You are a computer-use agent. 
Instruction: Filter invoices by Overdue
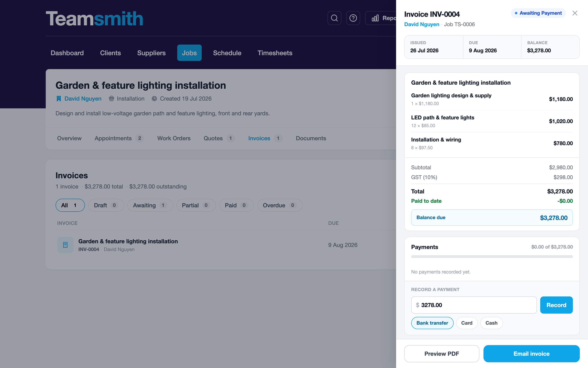point(280,205)
